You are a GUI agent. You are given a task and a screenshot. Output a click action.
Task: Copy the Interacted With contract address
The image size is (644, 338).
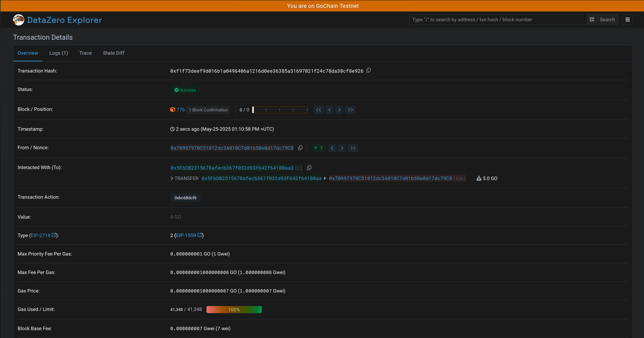pos(309,168)
